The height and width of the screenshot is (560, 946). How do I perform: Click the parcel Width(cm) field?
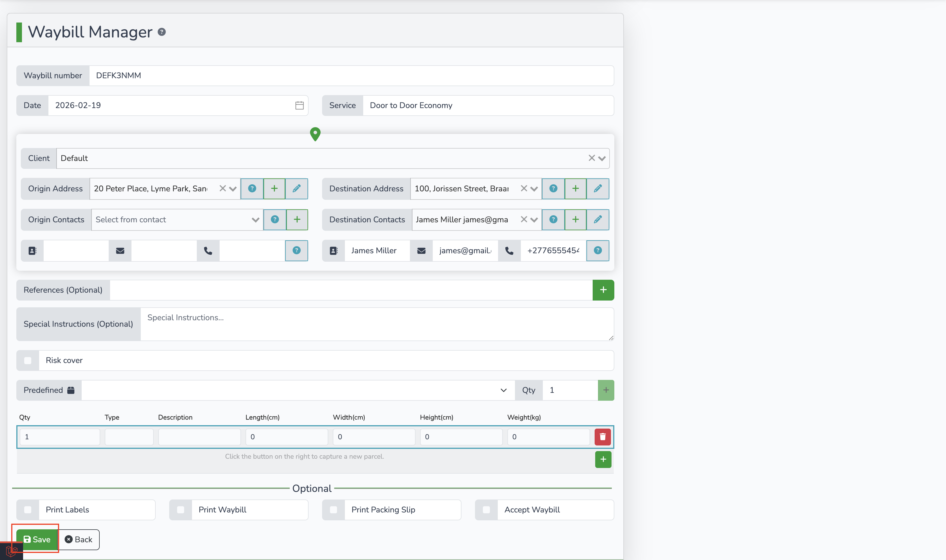coord(374,437)
